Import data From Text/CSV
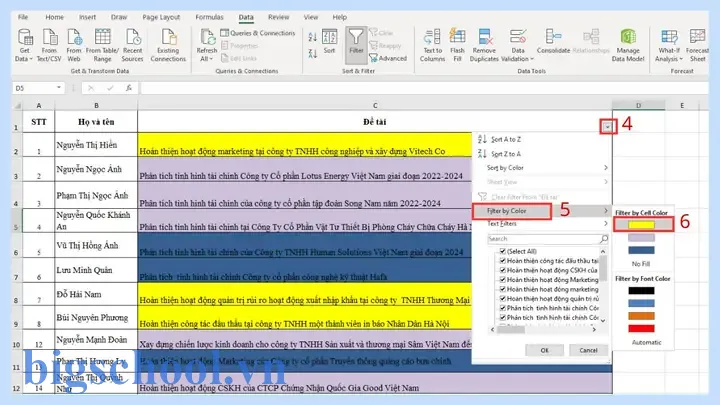 [x=49, y=45]
